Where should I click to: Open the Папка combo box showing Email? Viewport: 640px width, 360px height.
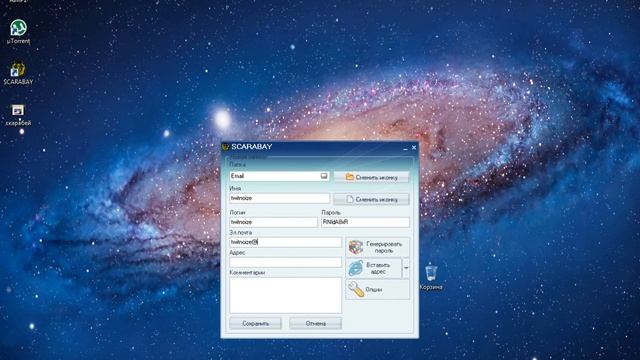click(x=279, y=176)
